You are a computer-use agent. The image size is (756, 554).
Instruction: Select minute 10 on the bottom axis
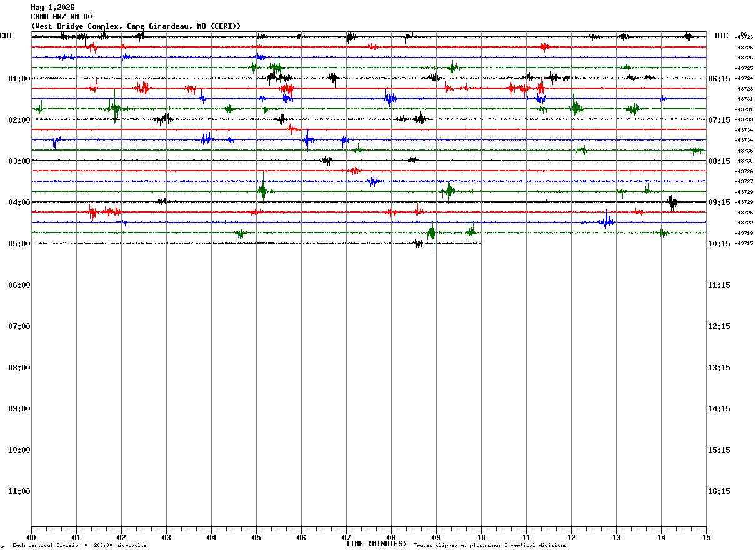click(481, 538)
